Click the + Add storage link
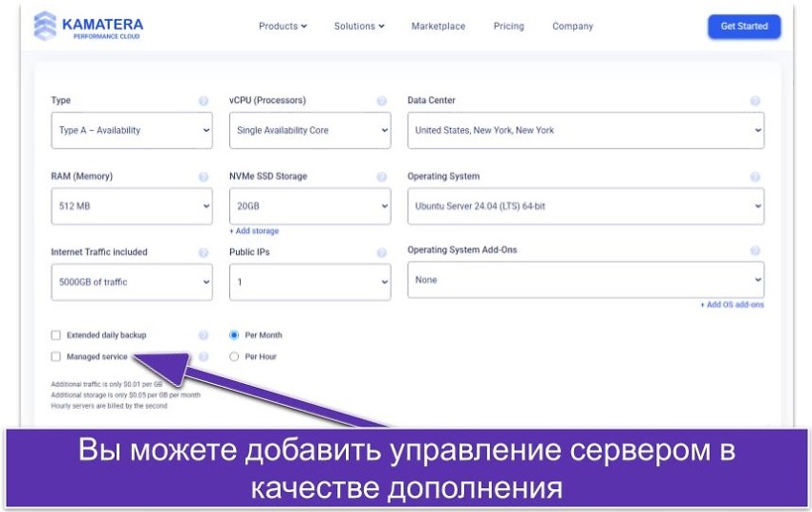This screenshot has height=512, width=812. pos(254,231)
